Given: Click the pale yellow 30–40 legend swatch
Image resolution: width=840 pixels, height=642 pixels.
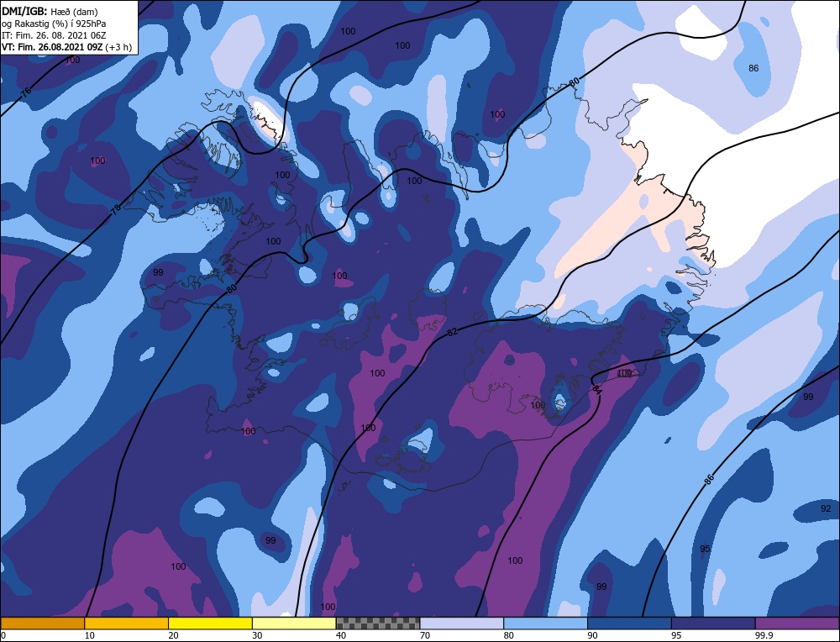Looking at the screenshot, I should pos(294,623).
